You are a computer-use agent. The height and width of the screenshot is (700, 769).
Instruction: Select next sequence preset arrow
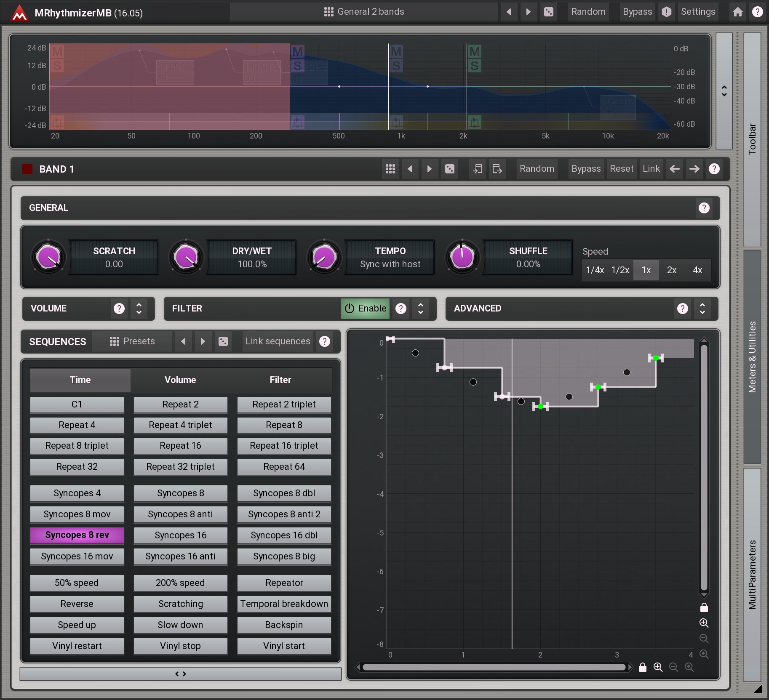(x=203, y=341)
